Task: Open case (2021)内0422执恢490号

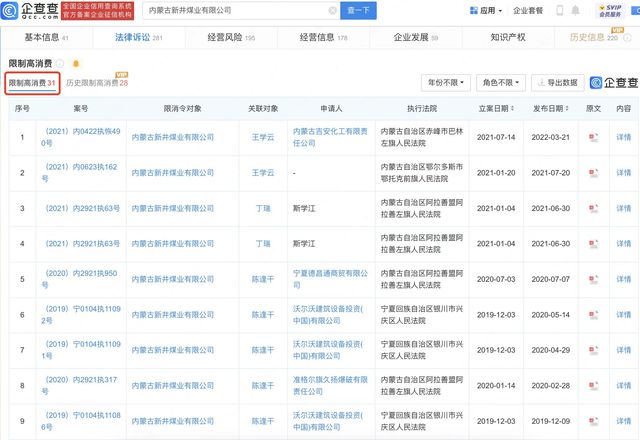Action: (80, 138)
